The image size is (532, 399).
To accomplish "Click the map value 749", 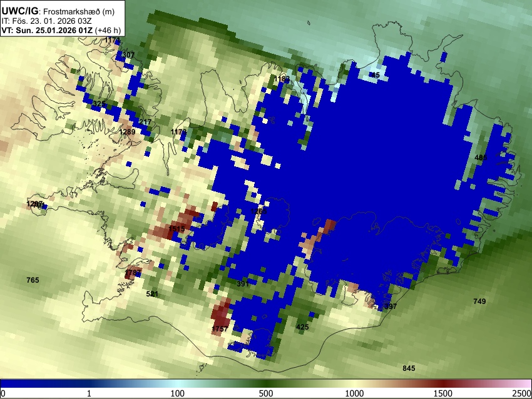I will (479, 301).
